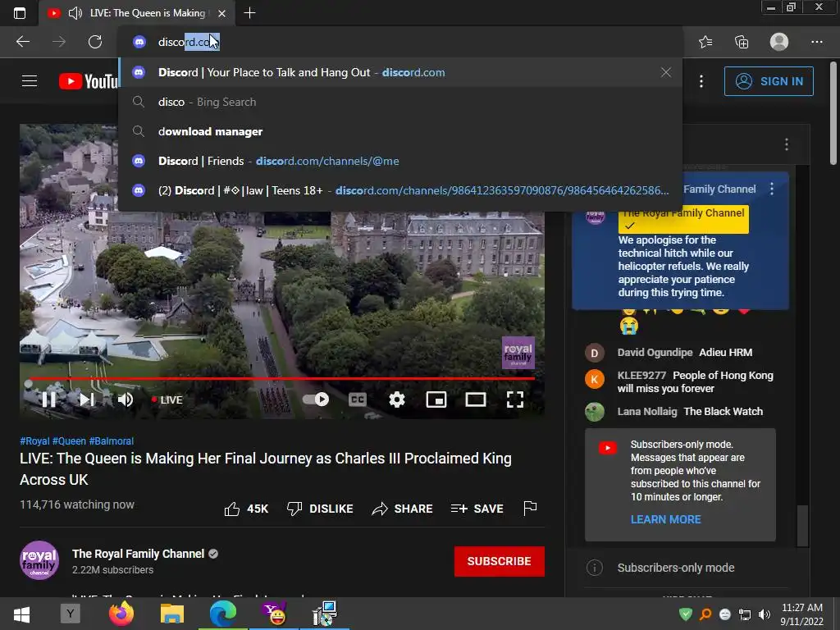The width and height of the screenshot is (840, 630).
Task: Click the page vertical scrollbar
Action: [833, 113]
